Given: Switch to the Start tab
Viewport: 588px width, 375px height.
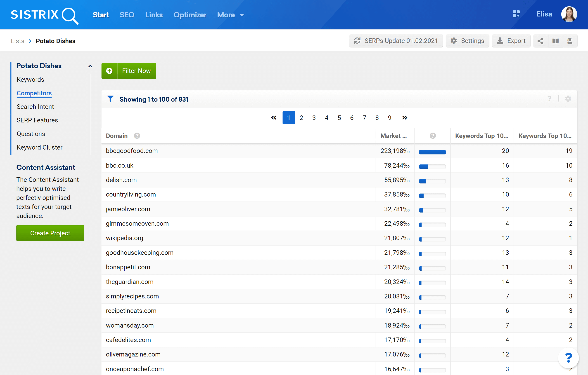Looking at the screenshot, I should click(x=101, y=15).
